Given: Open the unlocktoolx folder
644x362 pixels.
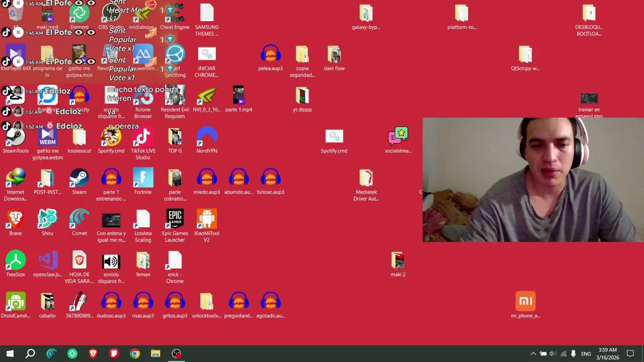Looking at the screenshot, I should click(207, 305).
